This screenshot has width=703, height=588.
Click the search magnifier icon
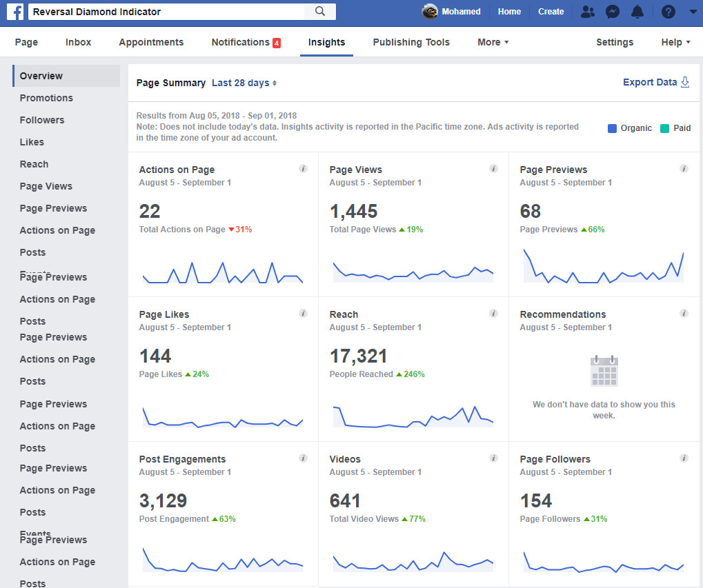[x=319, y=11]
